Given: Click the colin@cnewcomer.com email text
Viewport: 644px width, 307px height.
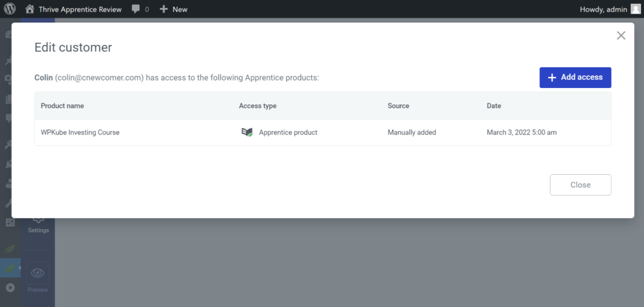Looking at the screenshot, I should (x=99, y=78).
